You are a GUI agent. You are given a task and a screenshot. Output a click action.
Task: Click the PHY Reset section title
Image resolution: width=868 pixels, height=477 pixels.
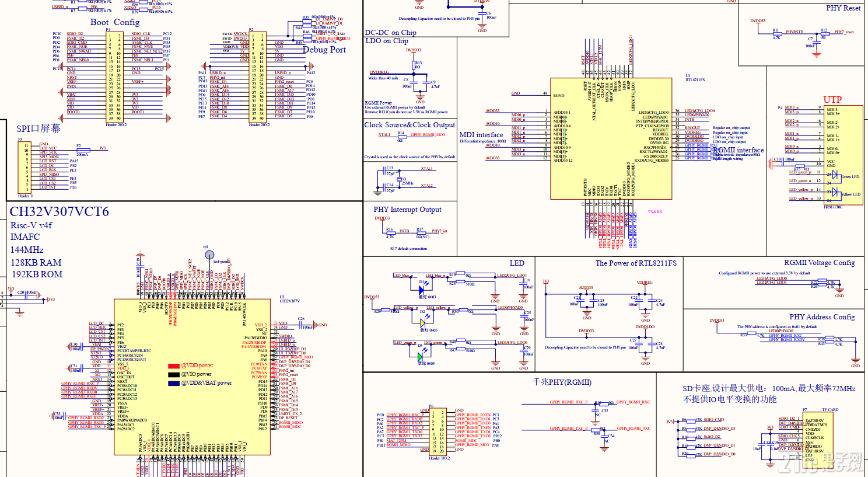[843, 8]
